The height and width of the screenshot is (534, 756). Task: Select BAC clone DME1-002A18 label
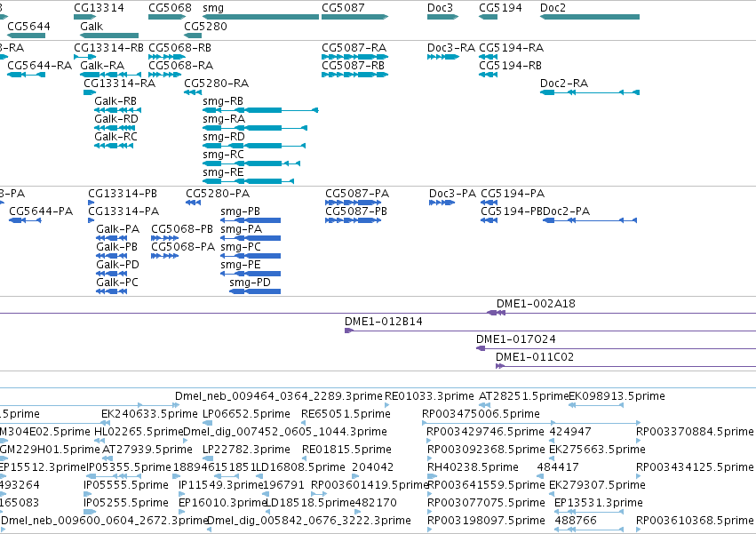coord(536,304)
